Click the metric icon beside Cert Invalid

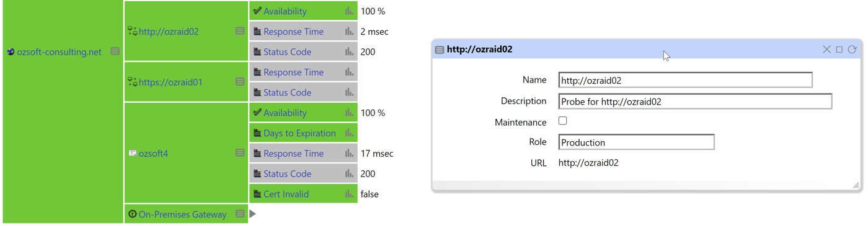pos(257,194)
